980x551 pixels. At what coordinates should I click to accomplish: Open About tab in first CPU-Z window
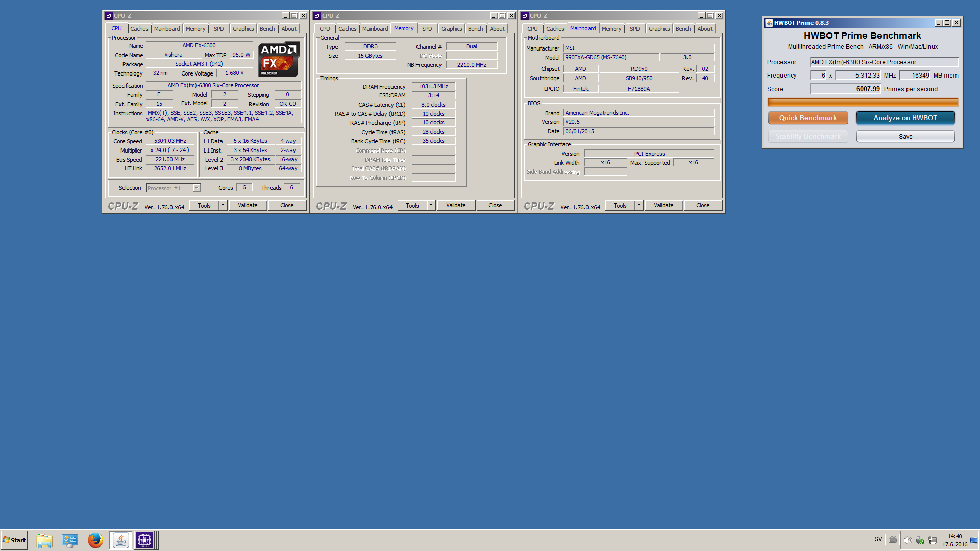coord(289,29)
